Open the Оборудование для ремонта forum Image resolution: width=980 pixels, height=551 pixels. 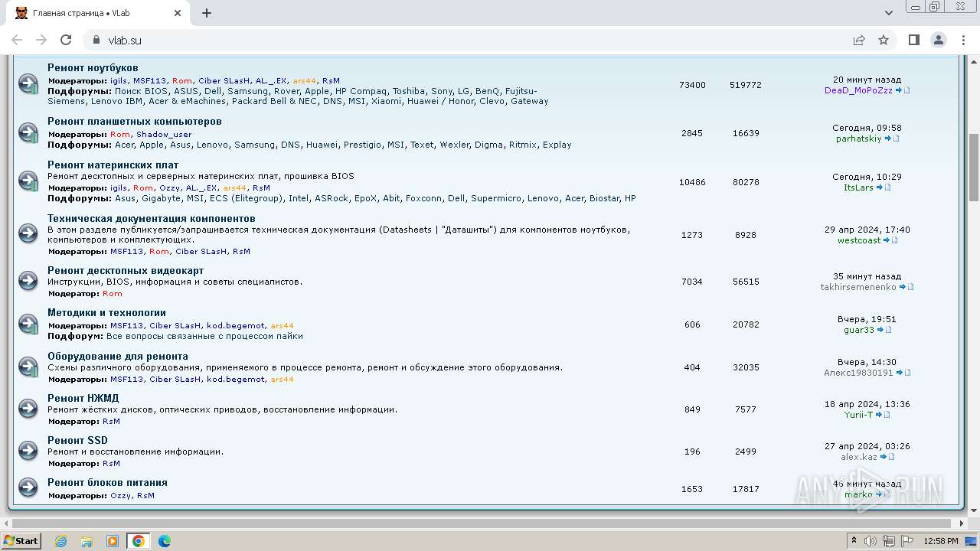[x=118, y=357]
